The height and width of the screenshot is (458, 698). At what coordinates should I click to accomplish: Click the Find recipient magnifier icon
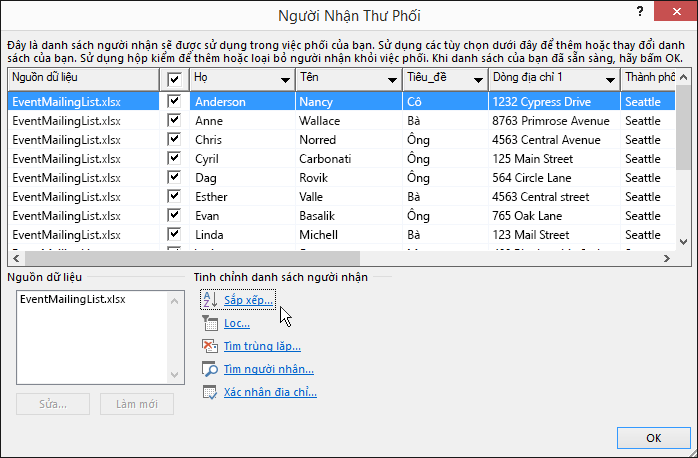point(210,369)
